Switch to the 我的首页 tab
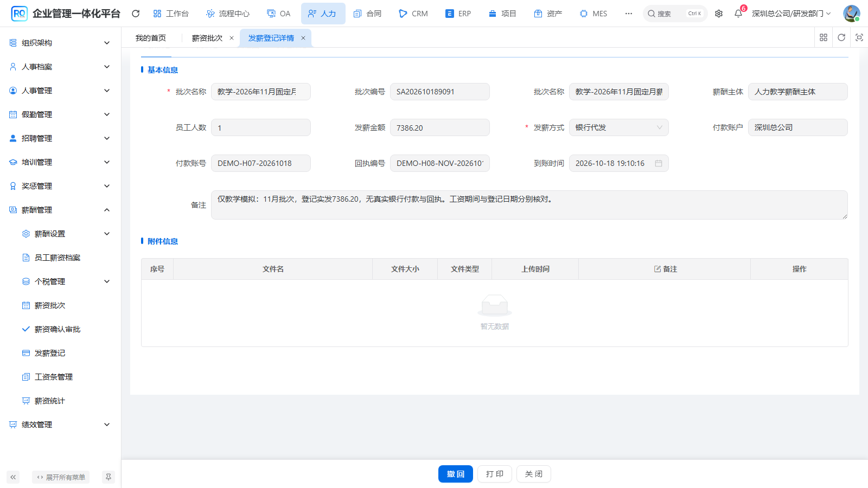Image resolution: width=868 pixels, height=488 pixels. [x=151, y=38]
